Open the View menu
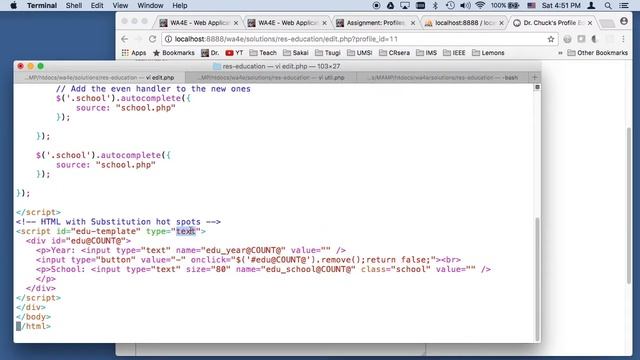The height and width of the screenshot is (360, 640). click(120, 5)
